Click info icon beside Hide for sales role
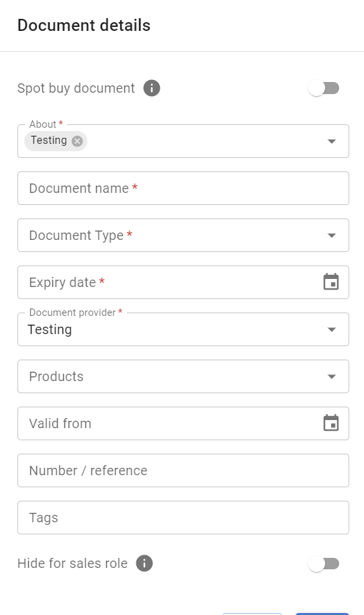364x615 pixels. click(144, 563)
